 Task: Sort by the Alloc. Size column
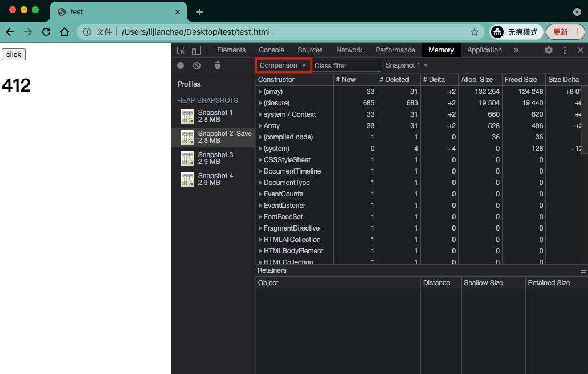pyautogui.click(x=480, y=80)
